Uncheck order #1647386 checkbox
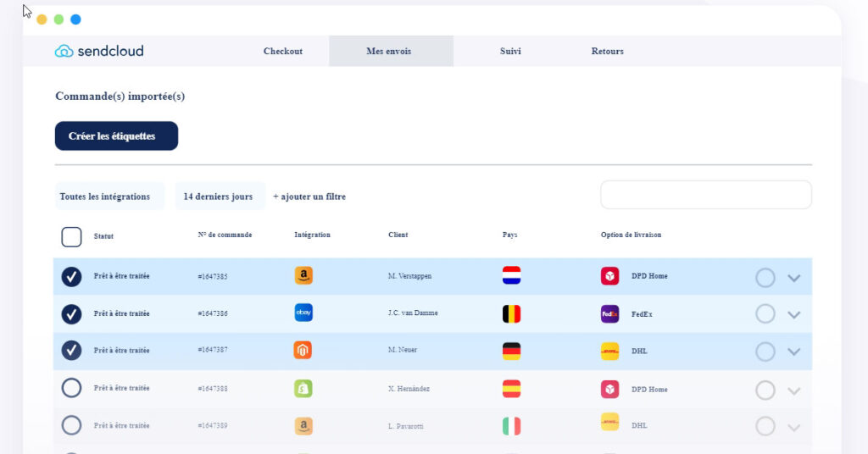The width and height of the screenshot is (868, 454). coord(71,314)
